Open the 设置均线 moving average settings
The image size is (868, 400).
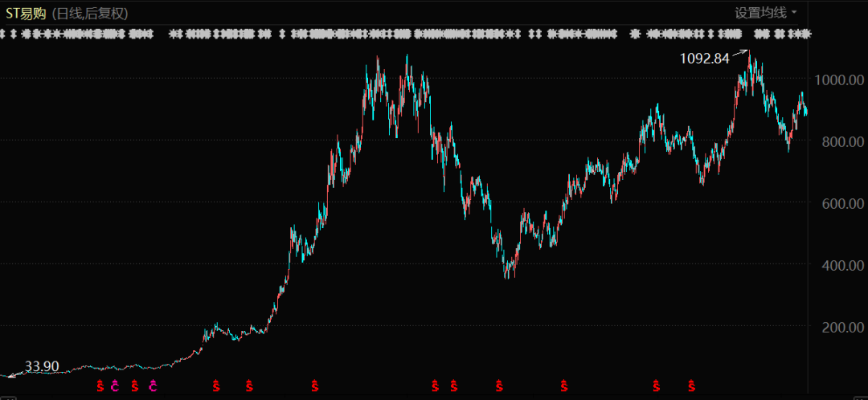(760, 13)
